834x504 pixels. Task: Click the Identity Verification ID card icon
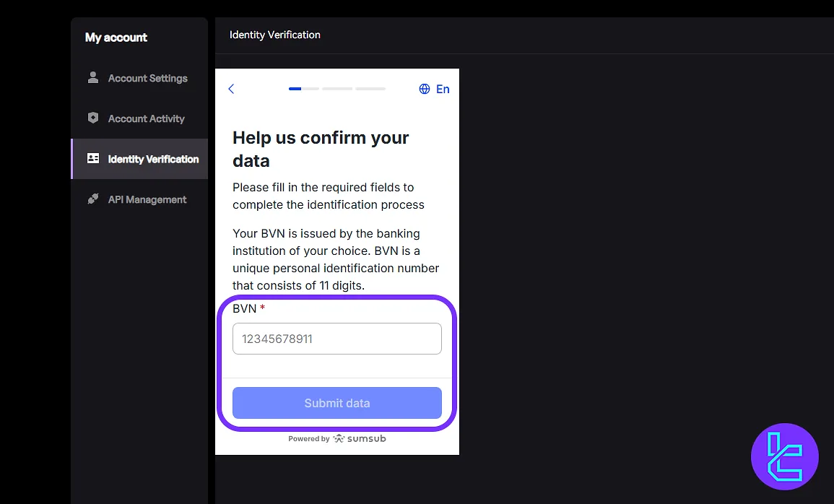(93, 158)
